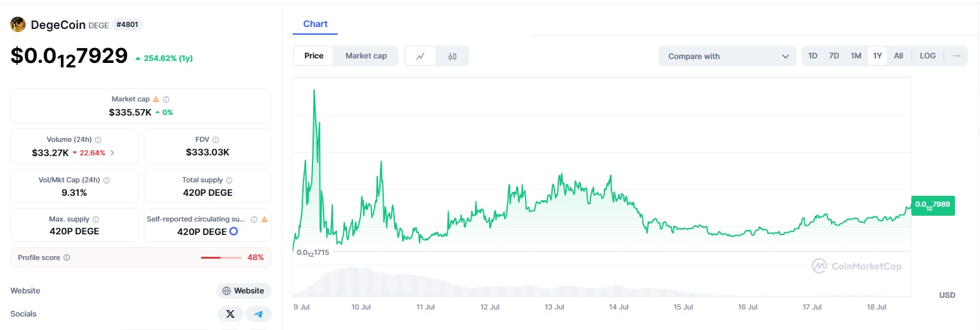The height and width of the screenshot is (330, 980).
Task: Switch chart to Market cap view
Action: (x=366, y=56)
